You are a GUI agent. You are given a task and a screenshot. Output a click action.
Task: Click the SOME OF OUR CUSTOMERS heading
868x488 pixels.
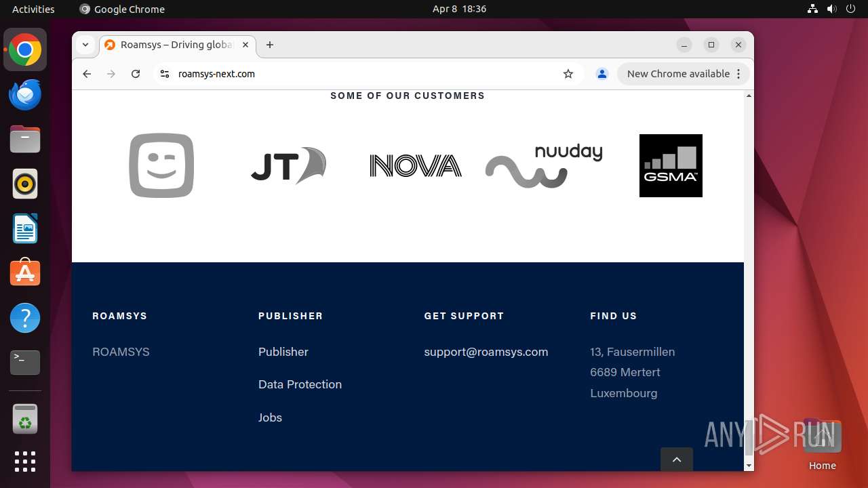408,96
